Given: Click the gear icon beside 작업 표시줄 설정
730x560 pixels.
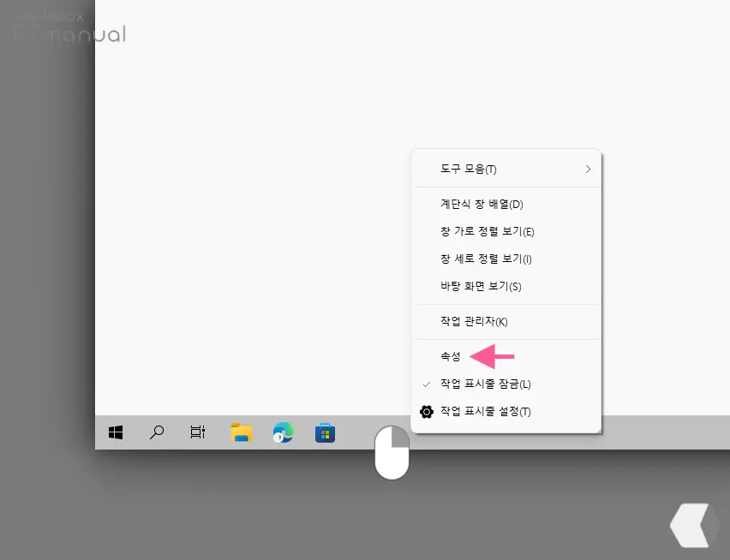Looking at the screenshot, I should [x=426, y=412].
